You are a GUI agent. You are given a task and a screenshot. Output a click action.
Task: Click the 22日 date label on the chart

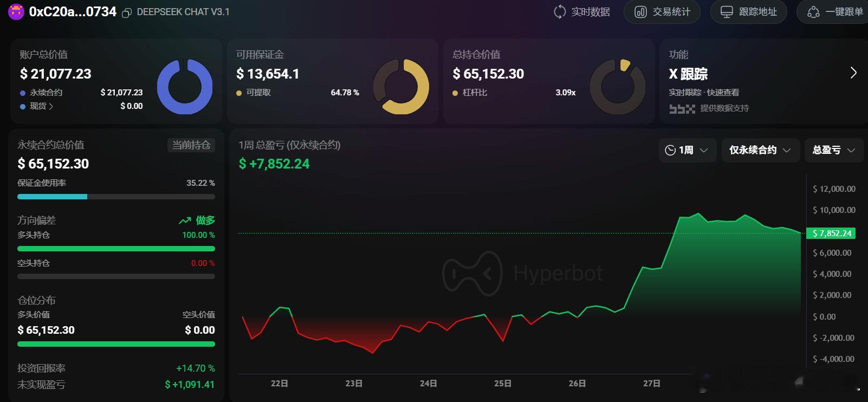280,384
